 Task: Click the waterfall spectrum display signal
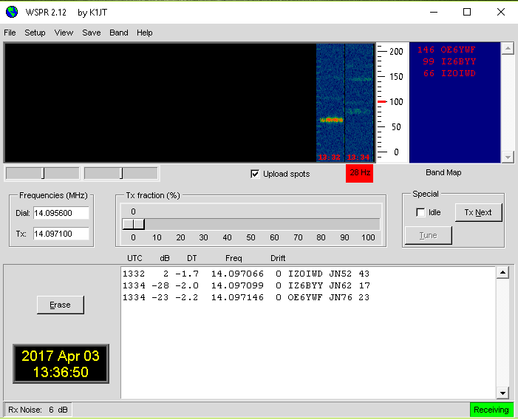coord(332,119)
